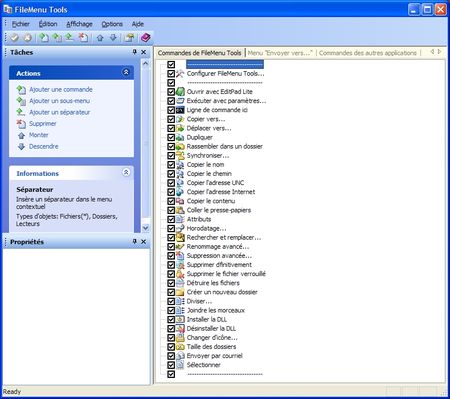The image size is (450, 399).
Task: Click the add submenu toolbar icon
Action: (57, 38)
